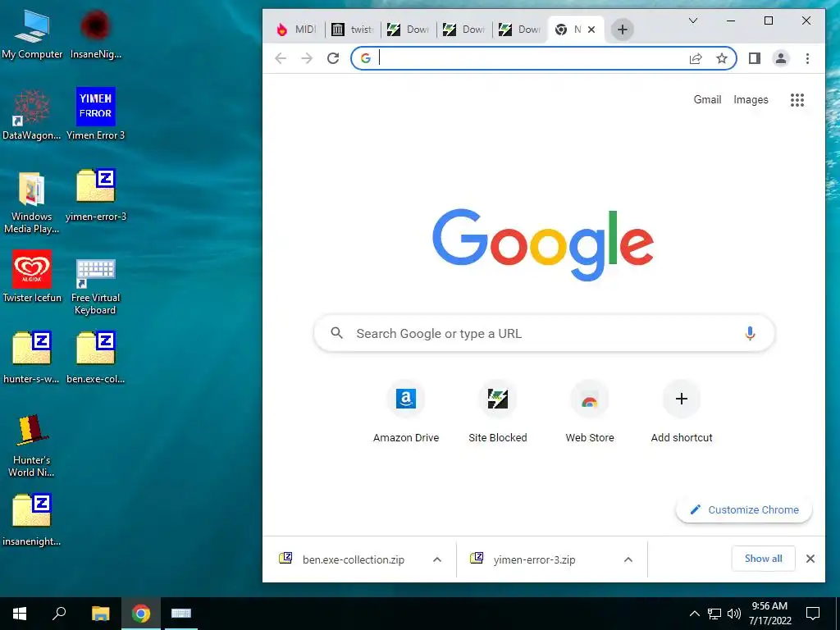Open the Google apps grid
Viewport: 840px width, 630px height.
tap(797, 99)
